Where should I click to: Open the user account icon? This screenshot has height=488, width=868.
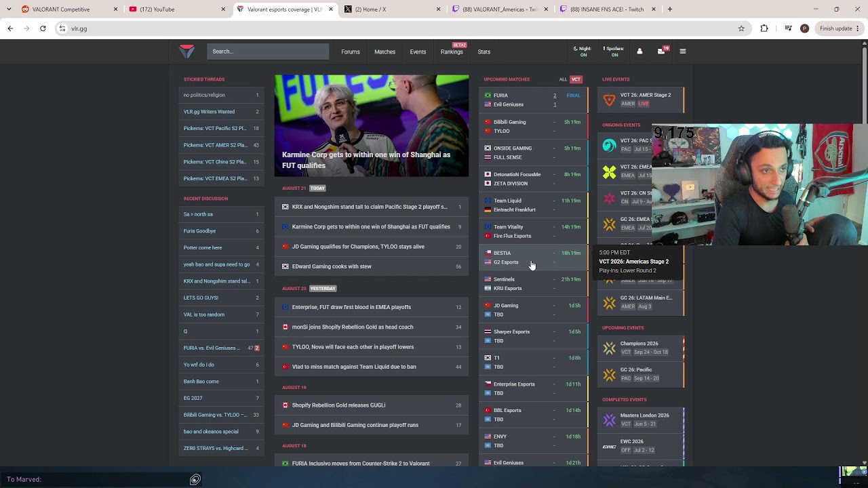(x=639, y=52)
